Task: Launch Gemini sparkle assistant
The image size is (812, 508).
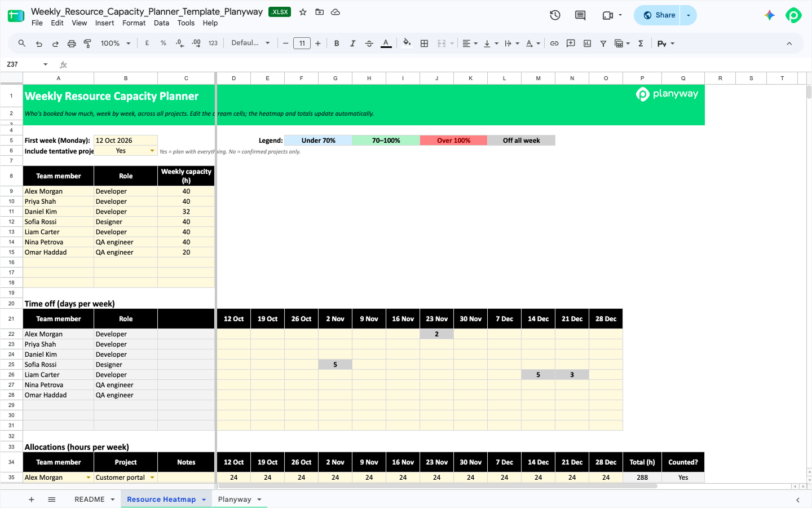Action: pyautogui.click(x=770, y=15)
